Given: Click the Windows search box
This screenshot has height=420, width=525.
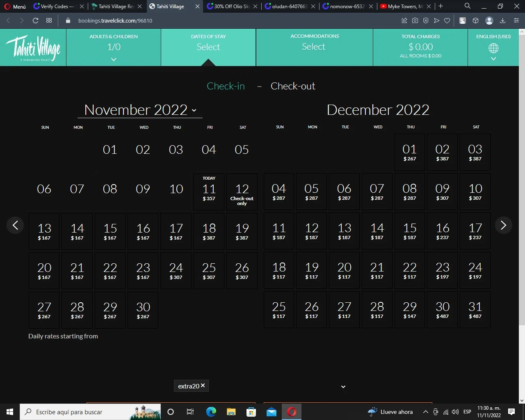Looking at the screenshot, I should coord(90,412).
